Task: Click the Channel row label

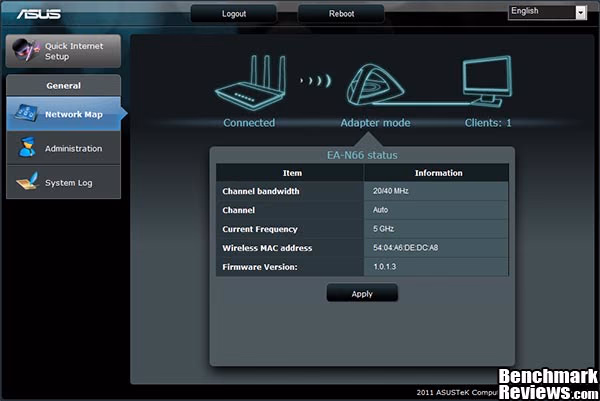Action: pos(238,210)
